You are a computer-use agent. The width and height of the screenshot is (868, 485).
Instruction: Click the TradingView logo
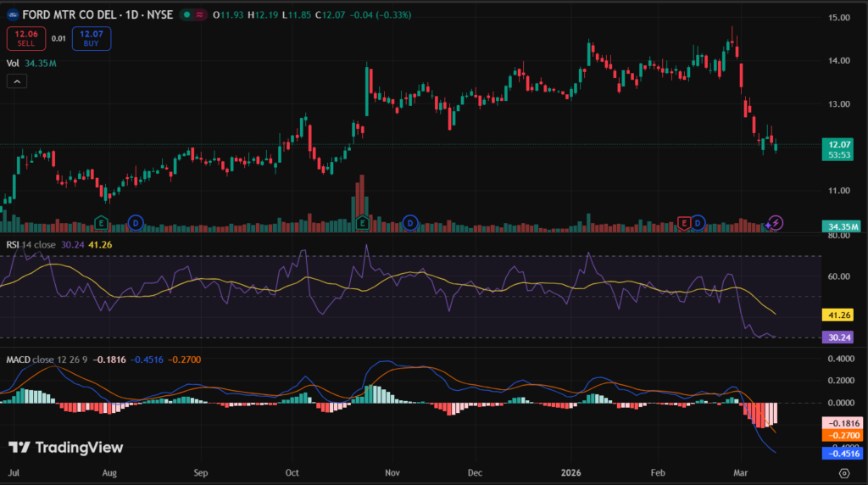click(66, 448)
